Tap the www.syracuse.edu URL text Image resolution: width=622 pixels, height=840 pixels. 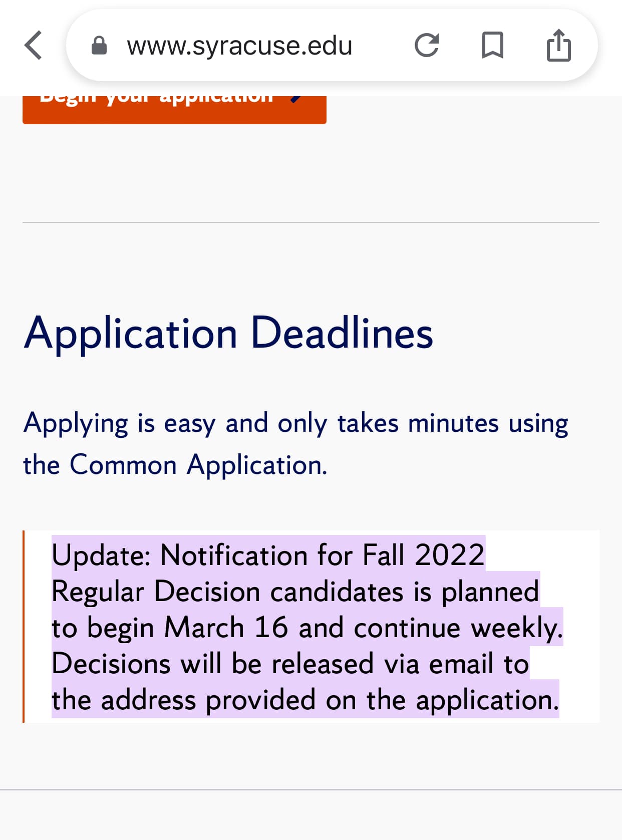click(239, 46)
